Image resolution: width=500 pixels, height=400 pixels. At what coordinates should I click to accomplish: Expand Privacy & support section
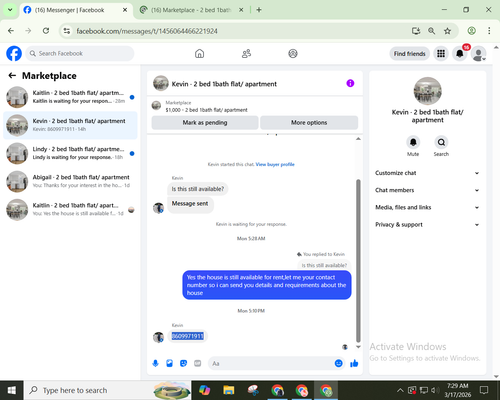[427, 225]
